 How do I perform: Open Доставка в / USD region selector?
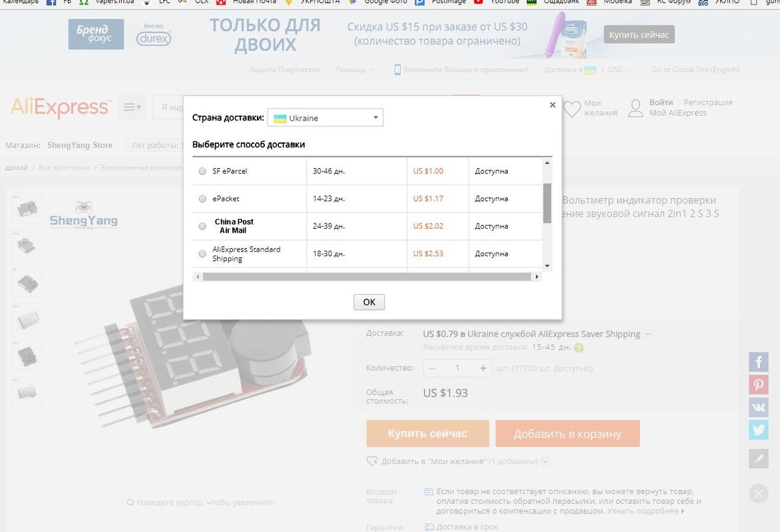[x=588, y=70]
